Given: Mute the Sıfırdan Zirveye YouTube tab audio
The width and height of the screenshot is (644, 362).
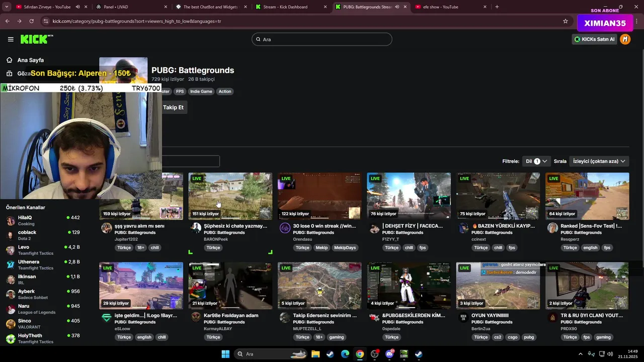Looking at the screenshot, I should point(77,7).
